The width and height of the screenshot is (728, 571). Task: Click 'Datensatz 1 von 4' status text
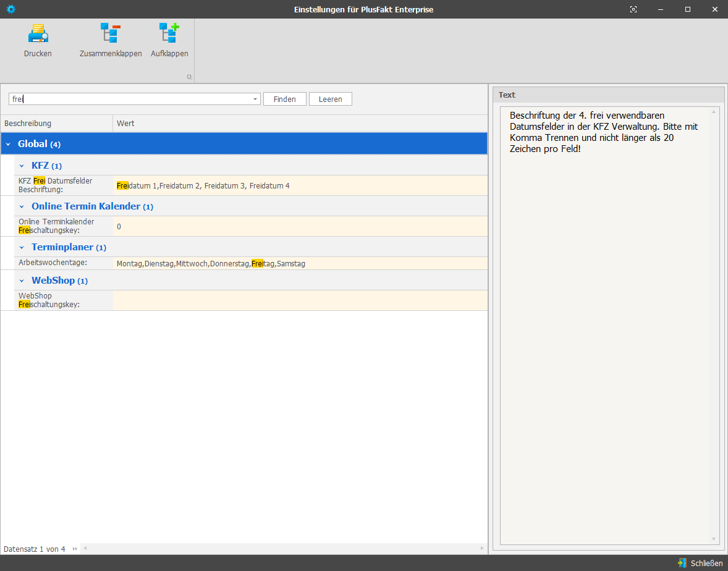[x=35, y=549]
